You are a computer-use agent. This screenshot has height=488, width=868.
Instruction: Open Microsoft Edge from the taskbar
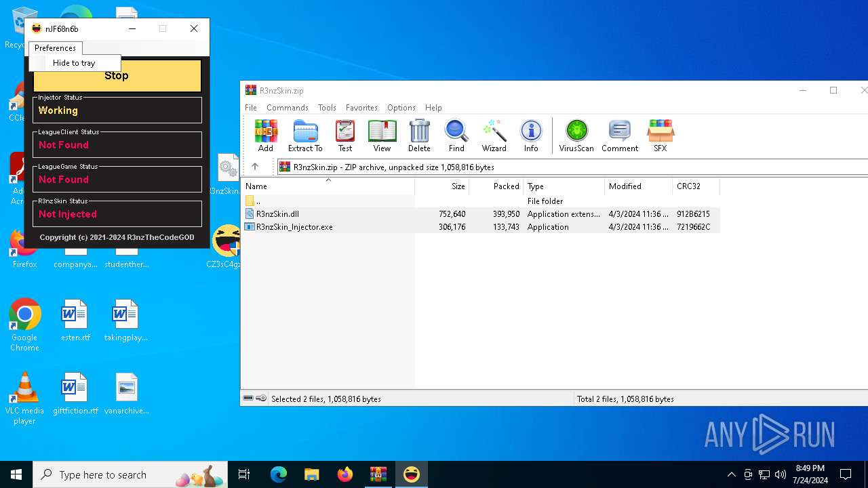click(x=279, y=474)
